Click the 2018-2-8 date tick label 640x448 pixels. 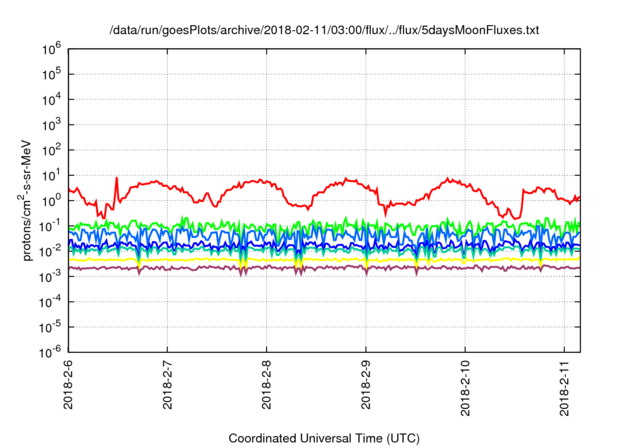click(267, 384)
